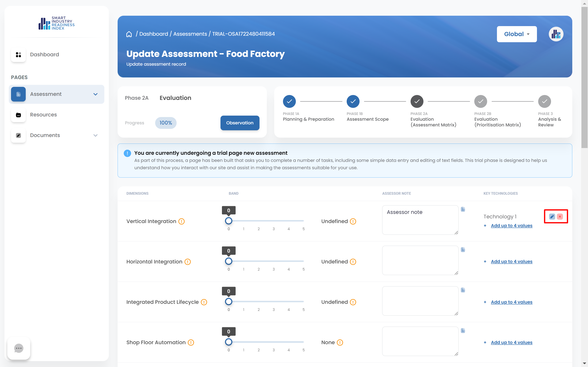Screen dimensions: 588x367
Task: Click Add up to 4 values for Integrated Product Lifecycle
Action: [511, 302]
